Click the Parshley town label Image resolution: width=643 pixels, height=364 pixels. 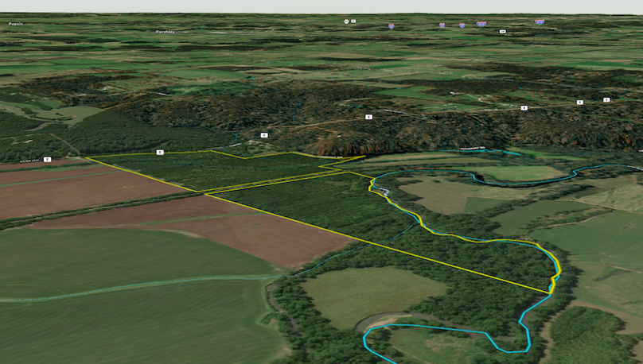click(x=166, y=32)
